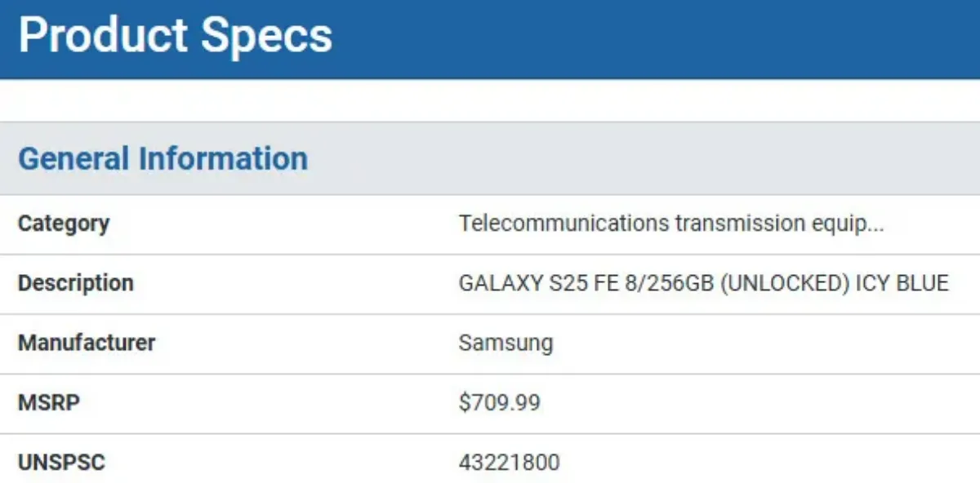Select the Category row label
Image resolution: width=980 pixels, height=483 pixels.
64,223
